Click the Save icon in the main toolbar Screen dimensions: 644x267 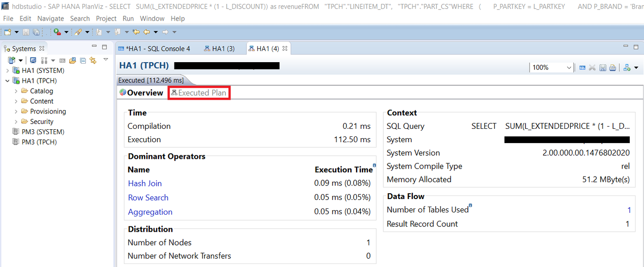pyautogui.click(x=26, y=32)
